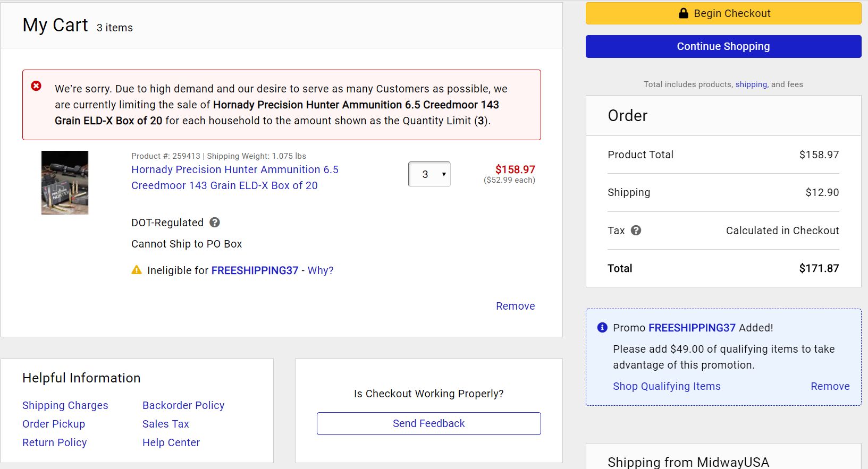Open the Shipping Charges help link
This screenshot has height=469, width=868.
click(65, 405)
